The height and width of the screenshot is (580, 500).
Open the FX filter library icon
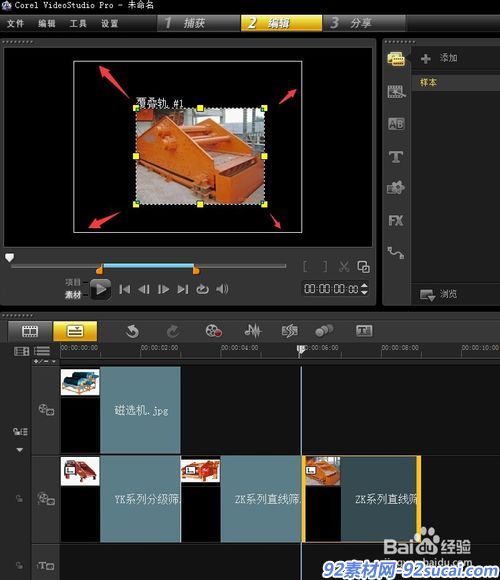point(396,221)
